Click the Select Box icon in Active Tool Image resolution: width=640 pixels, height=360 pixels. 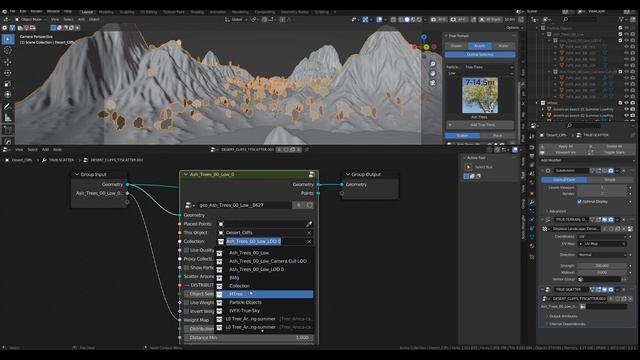469,167
